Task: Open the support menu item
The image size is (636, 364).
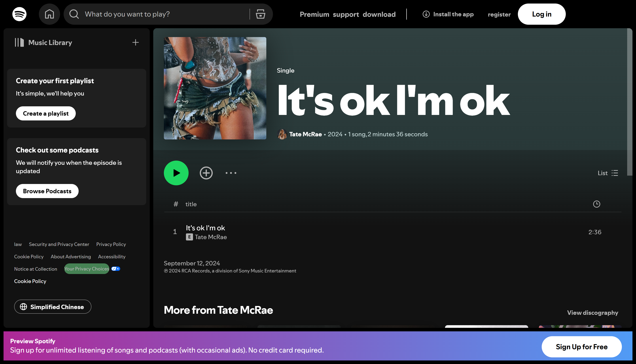Action: point(346,14)
